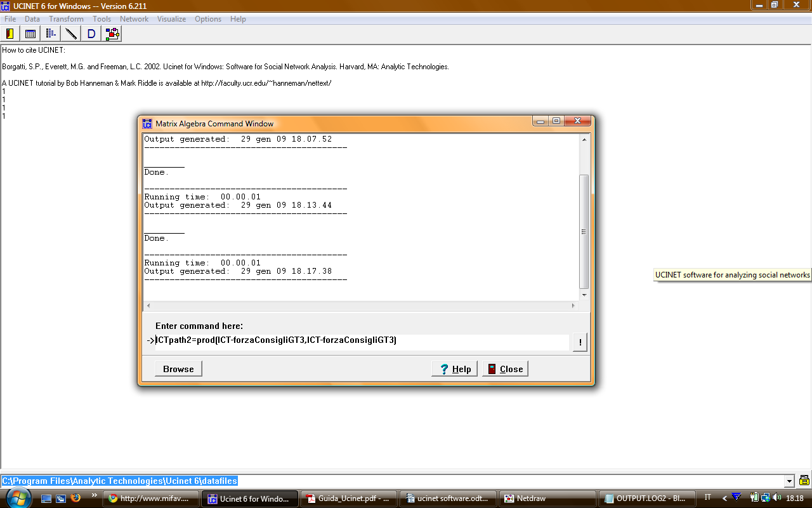
Task: Click the pen text editor icon
Action: tap(71, 34)
